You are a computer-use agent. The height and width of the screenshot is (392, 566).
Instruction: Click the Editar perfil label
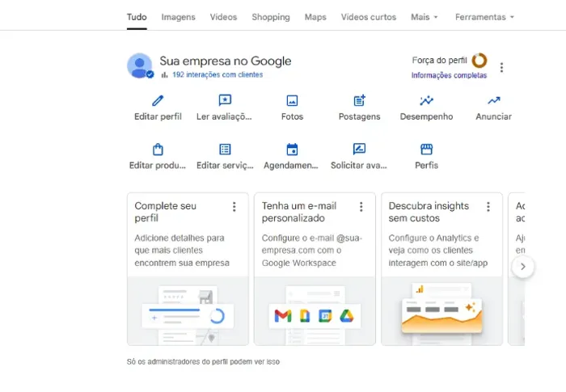pyautogui.click(x=158, y=116)
